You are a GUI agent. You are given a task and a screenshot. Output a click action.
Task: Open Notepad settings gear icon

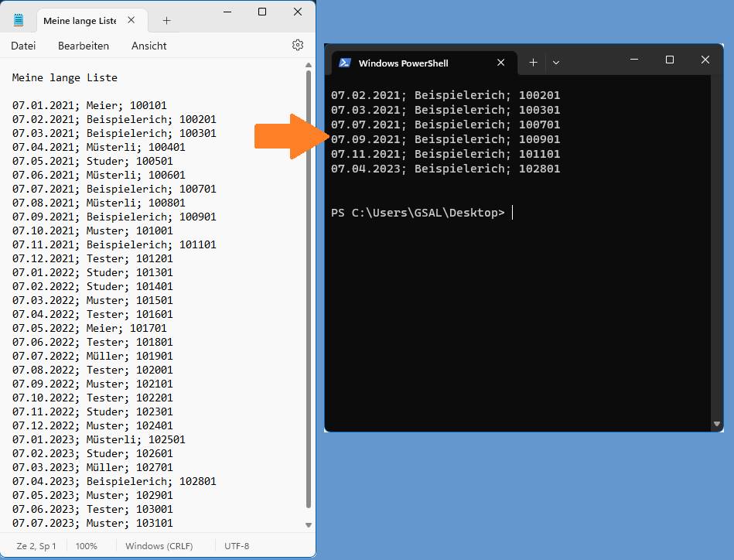298,45
